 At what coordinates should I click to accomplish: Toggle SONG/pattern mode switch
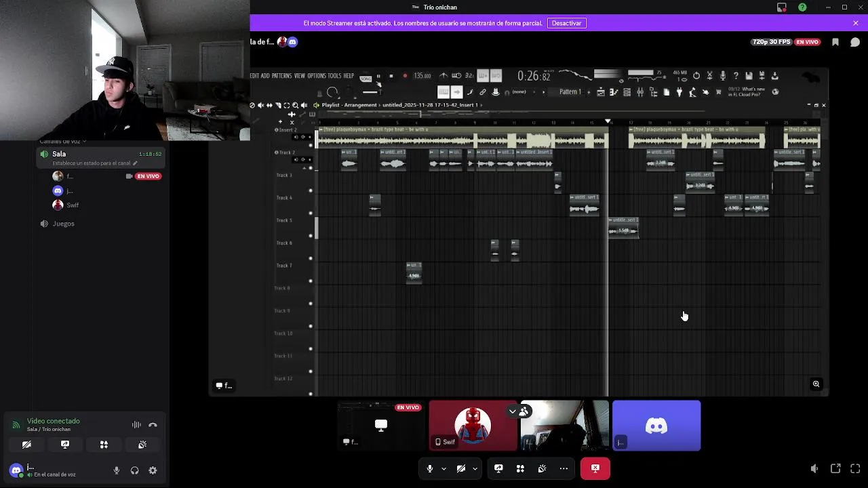click(366, 78)
